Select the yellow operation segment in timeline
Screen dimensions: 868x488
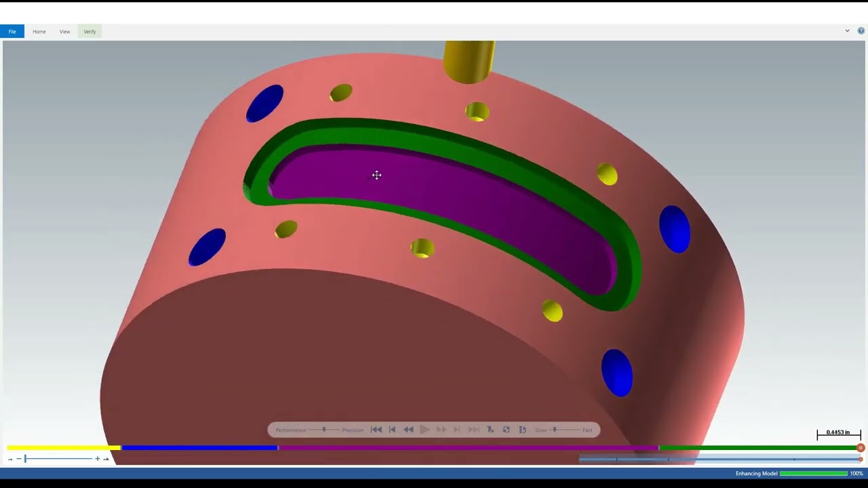coord(64,448)
